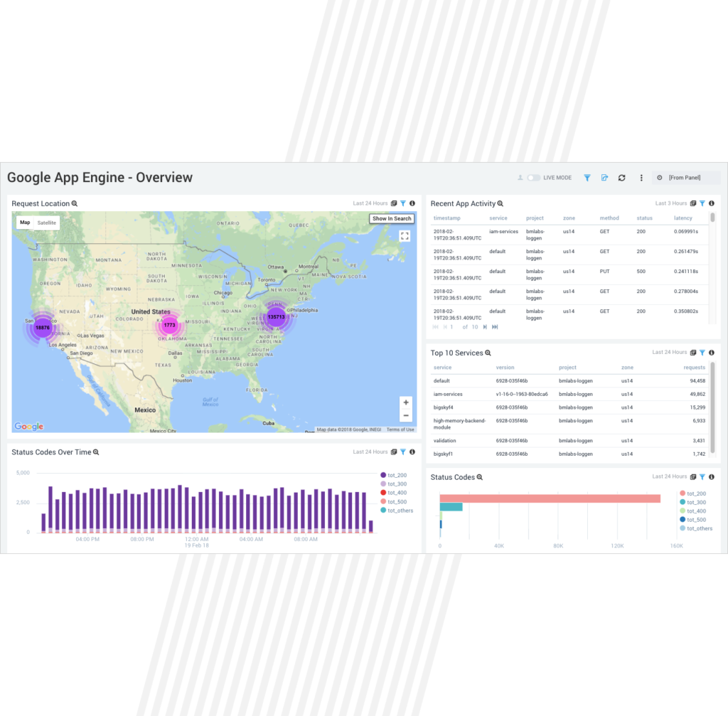
Task: Zoom in on the map with plus button
Action: 406,402
